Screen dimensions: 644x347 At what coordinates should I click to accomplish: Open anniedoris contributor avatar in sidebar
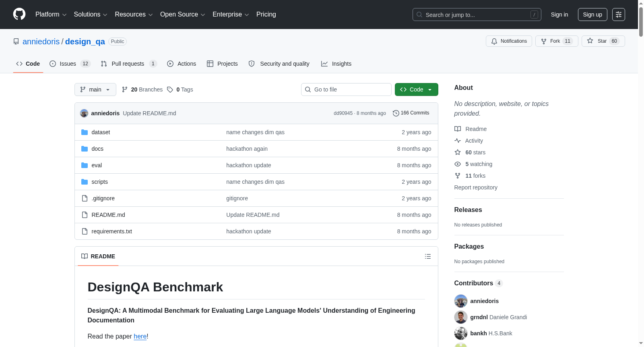click(461, 301)
